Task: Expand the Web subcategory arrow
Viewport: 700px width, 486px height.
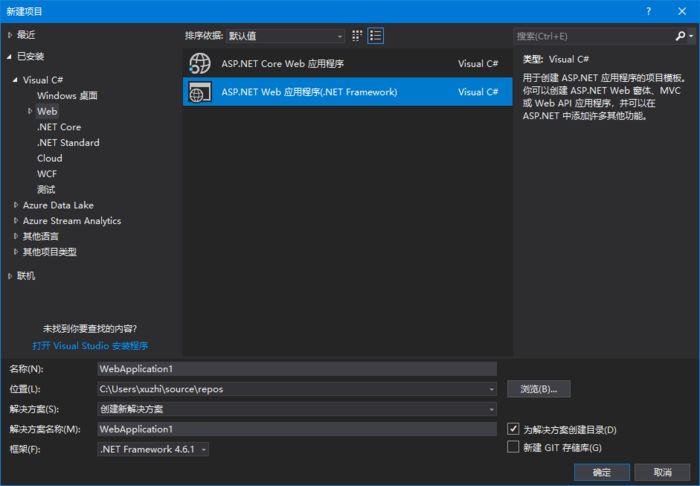Action: pyautogui.click(x=30, y=111)
